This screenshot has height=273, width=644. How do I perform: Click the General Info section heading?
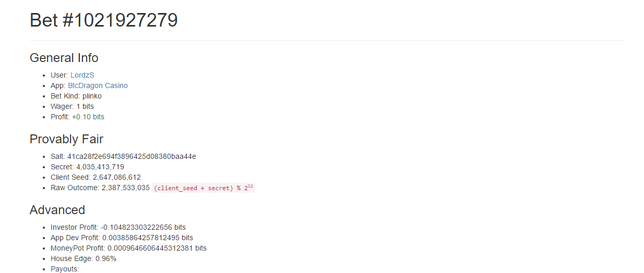click(64, 58)
